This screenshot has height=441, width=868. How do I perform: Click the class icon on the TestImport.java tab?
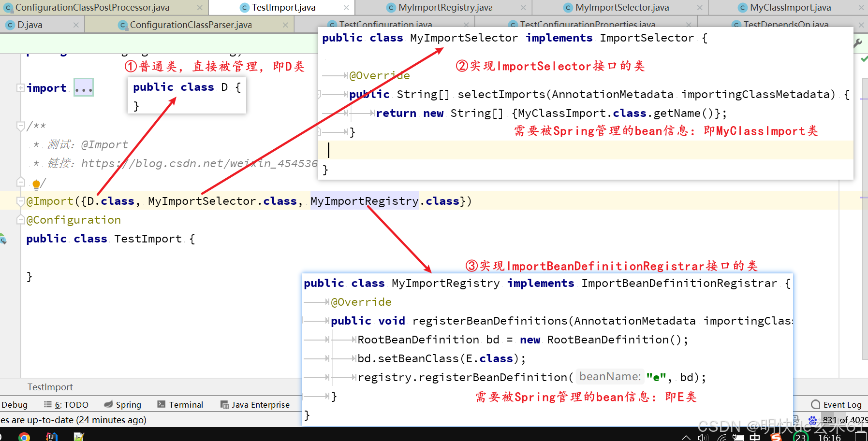[x=245, y=8]
